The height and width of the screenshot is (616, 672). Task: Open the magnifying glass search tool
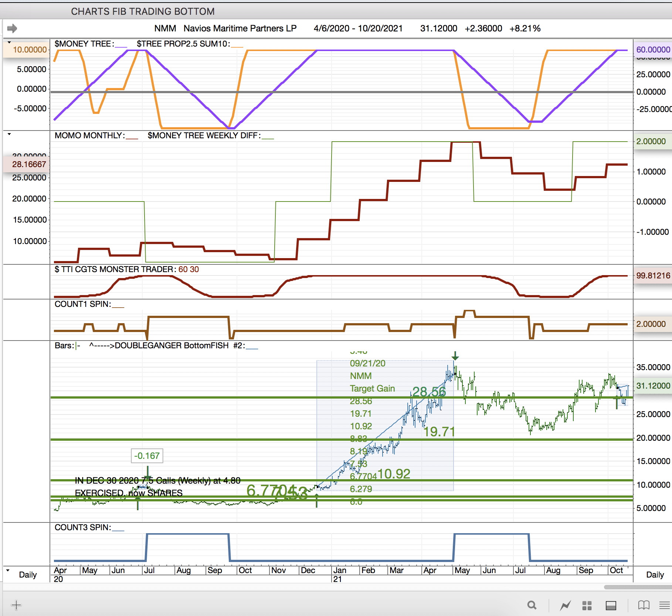tap(532, 605)
